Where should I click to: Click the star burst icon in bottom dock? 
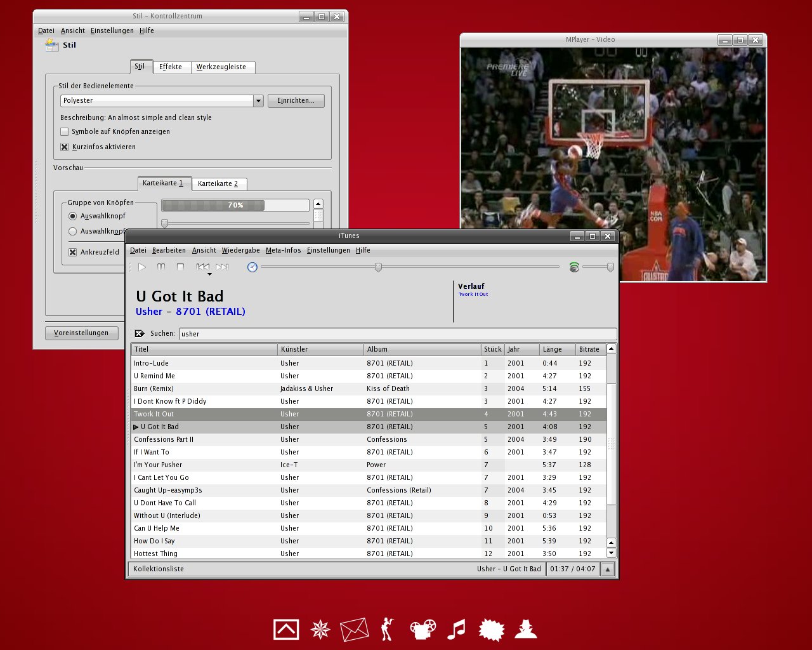pyautogui.click(x=320, y=629)
